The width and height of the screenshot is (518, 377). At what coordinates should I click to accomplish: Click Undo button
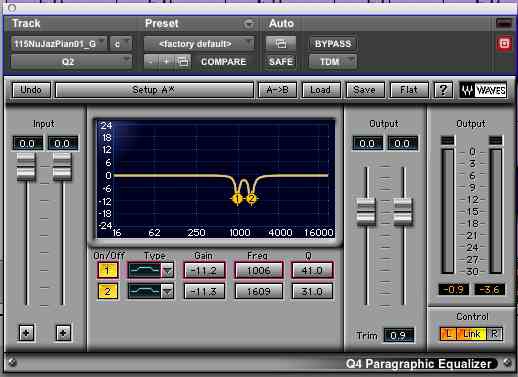pos(31,90)
